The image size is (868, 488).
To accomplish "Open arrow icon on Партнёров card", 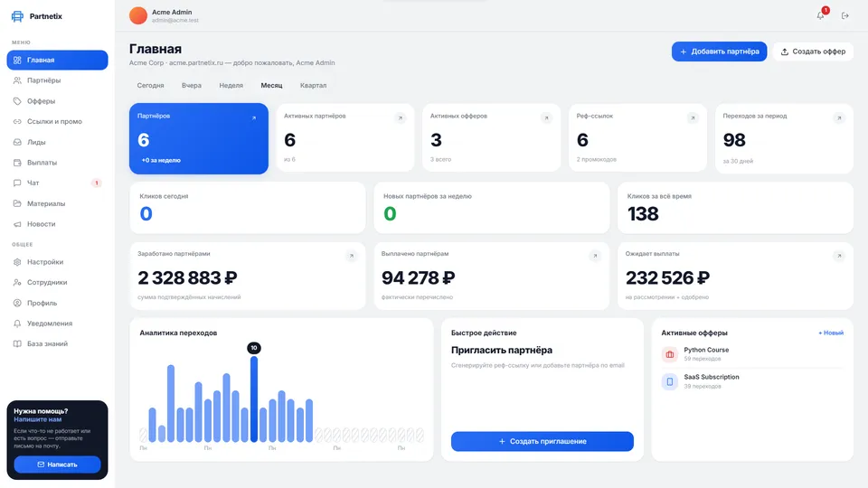I will point(254,117).
